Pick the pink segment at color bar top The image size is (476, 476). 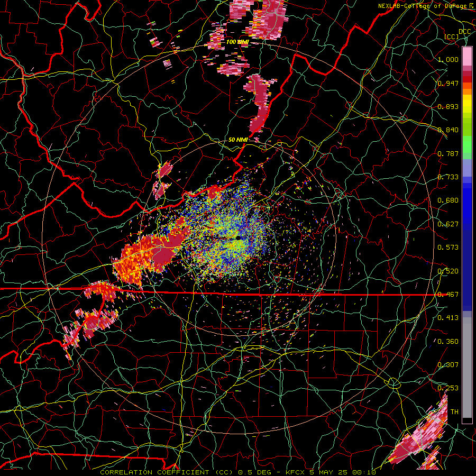[467, 56]
